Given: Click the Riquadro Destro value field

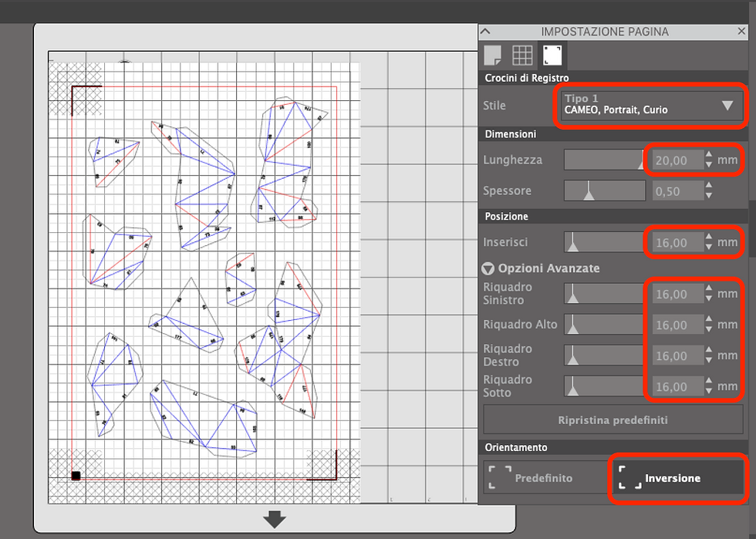Looking at the screenshot, I should [677, 355].
